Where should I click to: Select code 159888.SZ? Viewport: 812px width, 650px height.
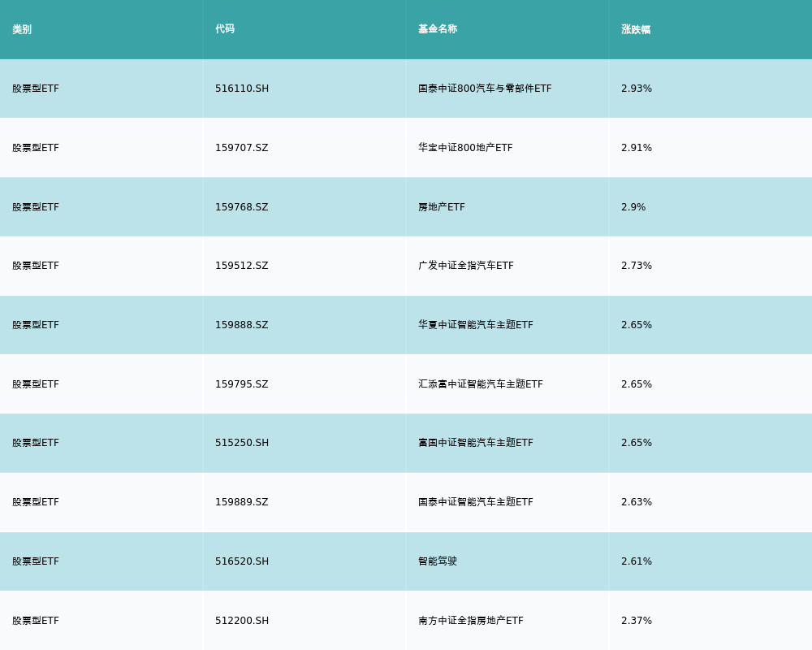pyautogui.click(x=242, y=325)
